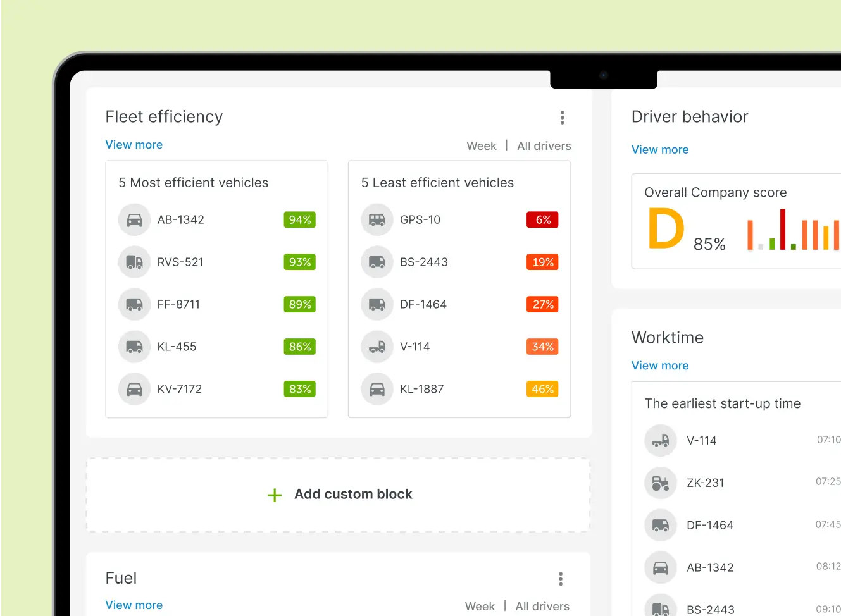Screen dimensions: 841x616
Task: Click the plus icon for adding a custom block
Action: pos(275,495)
